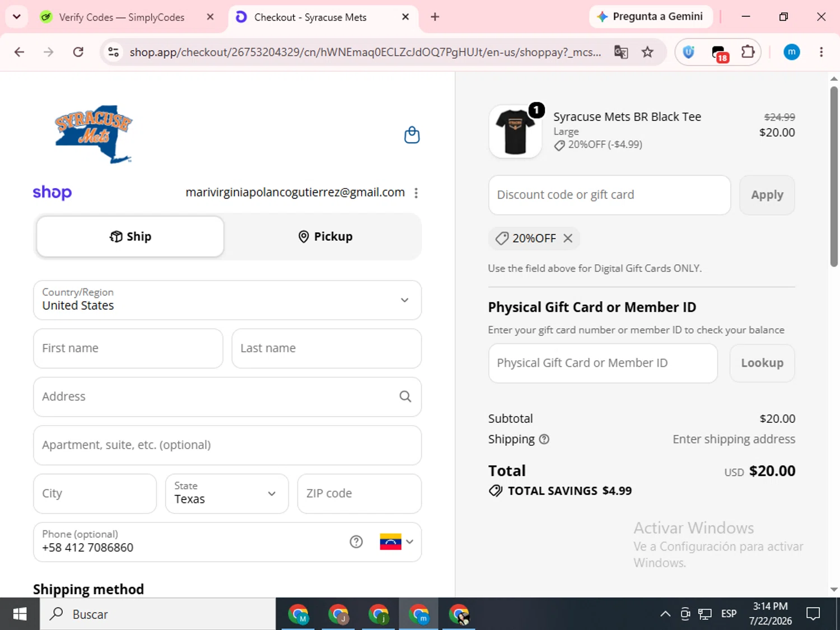Image resolution: width=840 pixels, height=630 pixels.
Task: Click the browser back arrow
Action: point(20,52)
